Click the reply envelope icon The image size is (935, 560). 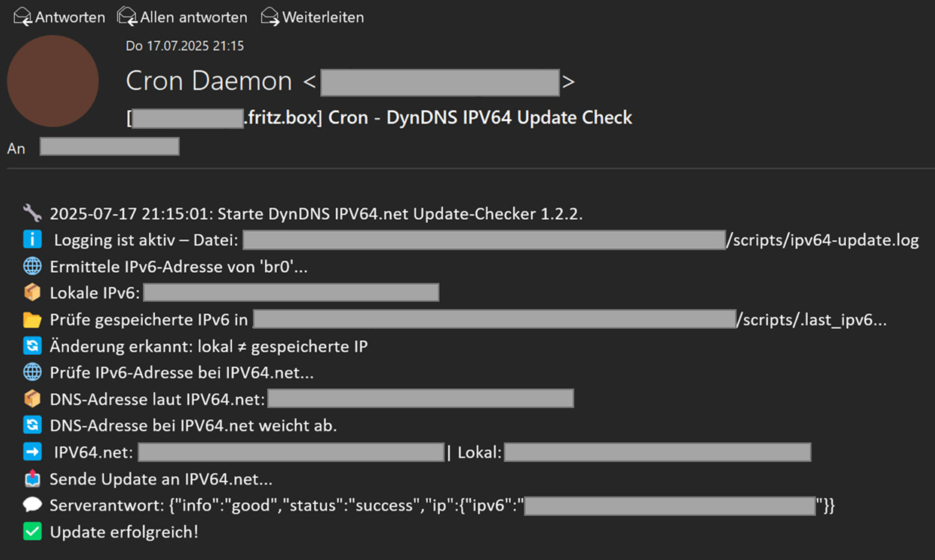pos(23,16)
